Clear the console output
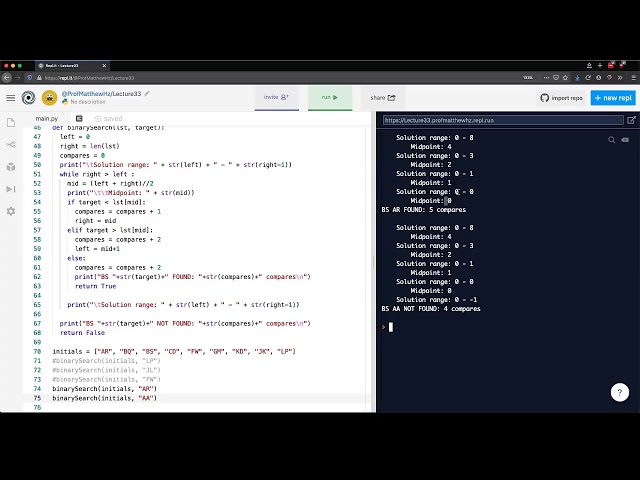This screenshot has width=640, height=480. point(626,140)
